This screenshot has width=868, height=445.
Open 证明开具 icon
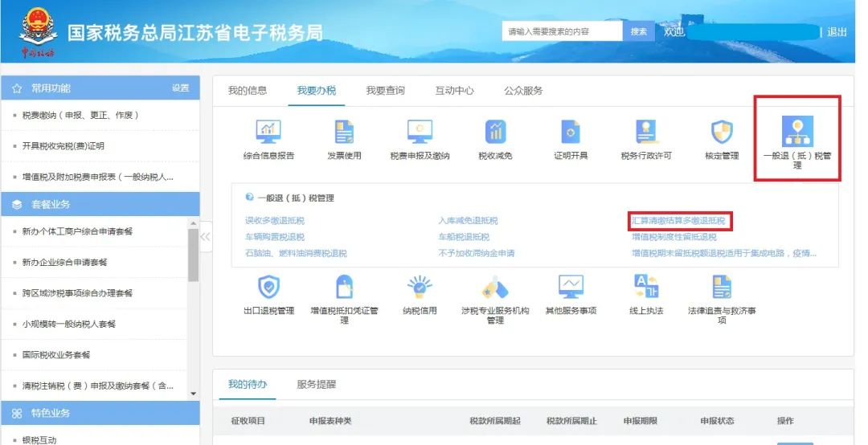coord(570,132)
